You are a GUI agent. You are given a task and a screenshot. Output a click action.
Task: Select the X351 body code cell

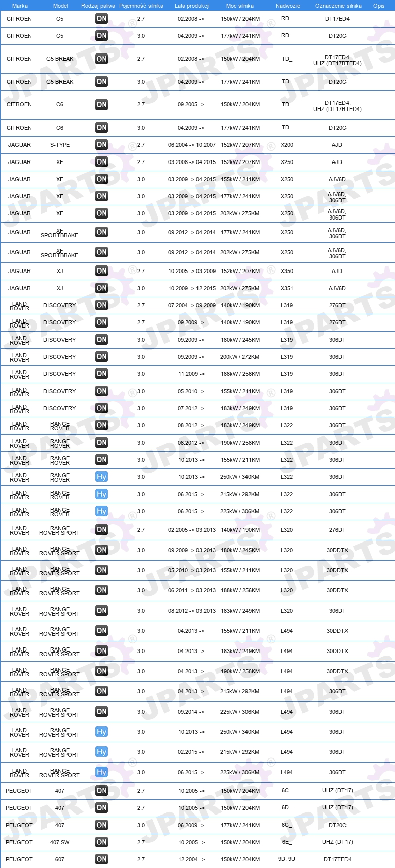click(287, 288)
